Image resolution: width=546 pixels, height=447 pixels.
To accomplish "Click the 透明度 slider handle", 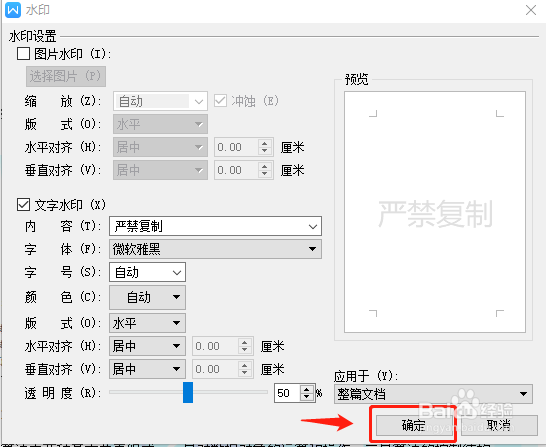I will coord(188,392).
